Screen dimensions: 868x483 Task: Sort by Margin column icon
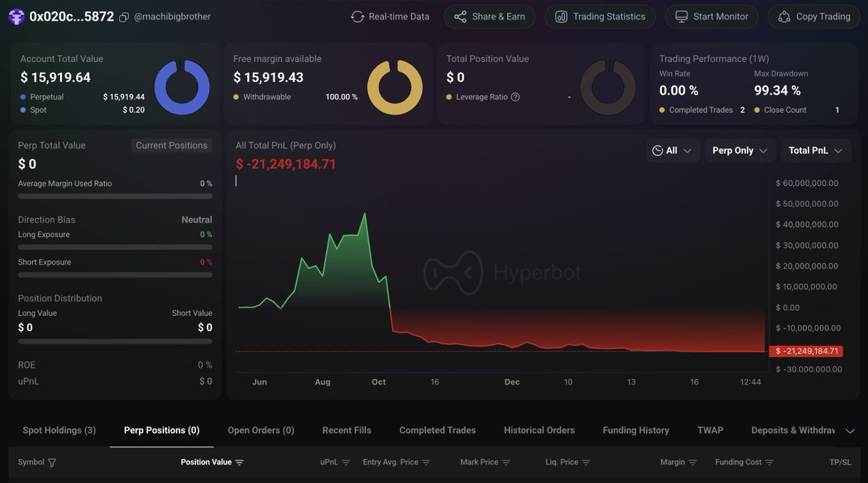[x=692, y=463]
